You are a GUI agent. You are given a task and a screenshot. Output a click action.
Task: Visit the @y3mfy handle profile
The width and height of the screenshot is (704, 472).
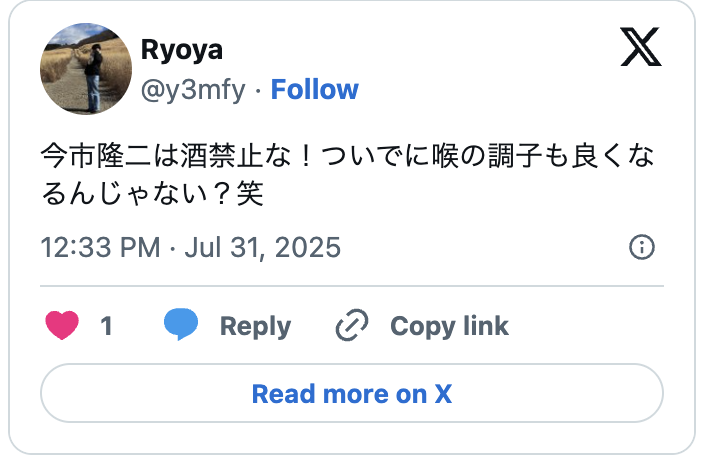[x=194, y=89]
